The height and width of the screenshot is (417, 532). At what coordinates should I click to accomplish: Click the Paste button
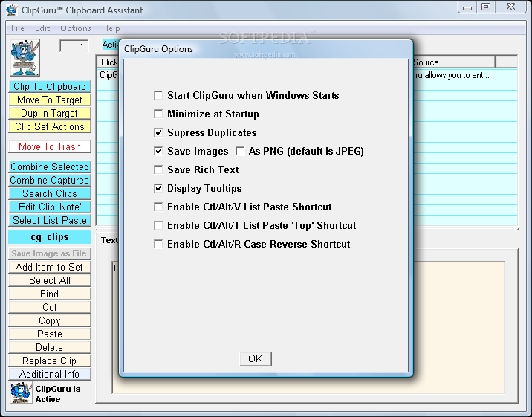pos(50,334)
